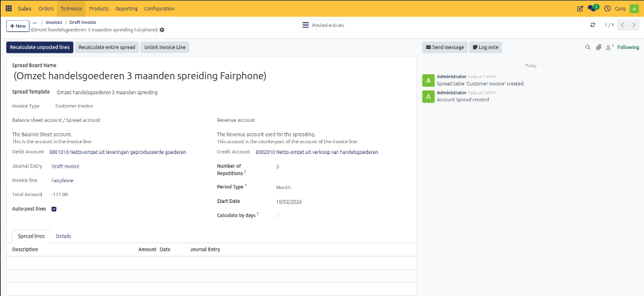Screen dimensions: 644x296
Task: Click the Period Type help question mark
Action: pos(246,185)
